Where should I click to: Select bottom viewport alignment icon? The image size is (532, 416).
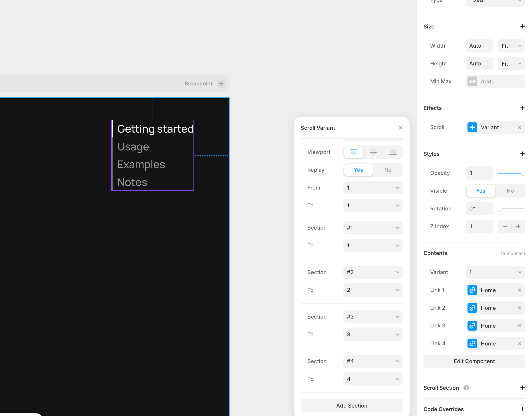393,152
